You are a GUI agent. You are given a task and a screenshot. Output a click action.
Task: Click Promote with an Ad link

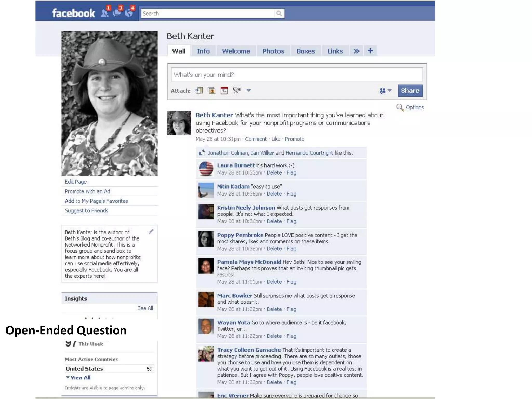point(87,191)
